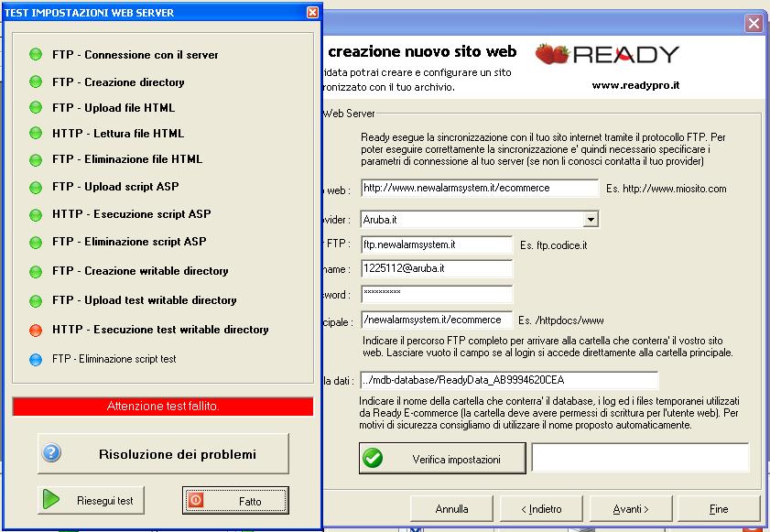This screenshot has width=770, height=532.
Task: Click the text FTP - Connessione con il server
Action: (x=135, y=55)
